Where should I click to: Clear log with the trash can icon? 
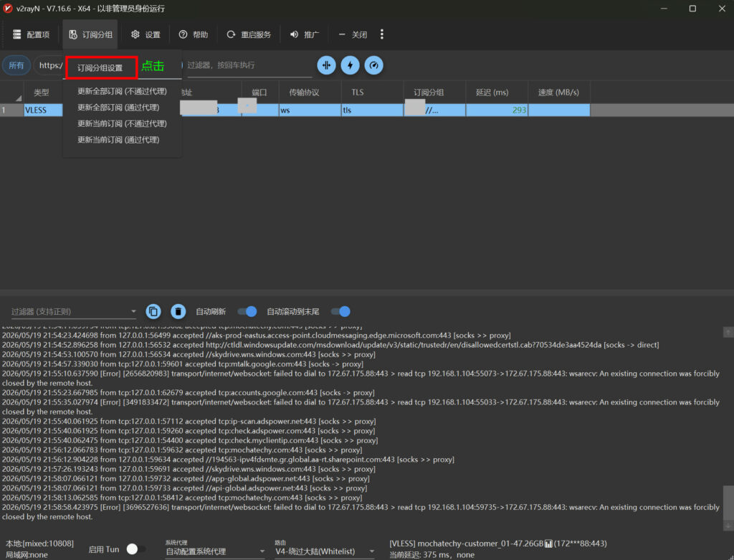click(x=178, y=311)
